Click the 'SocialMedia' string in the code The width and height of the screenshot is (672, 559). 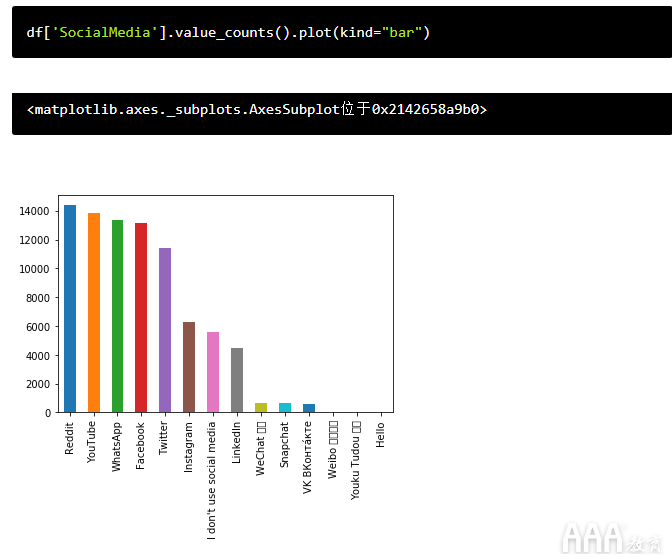105,33
